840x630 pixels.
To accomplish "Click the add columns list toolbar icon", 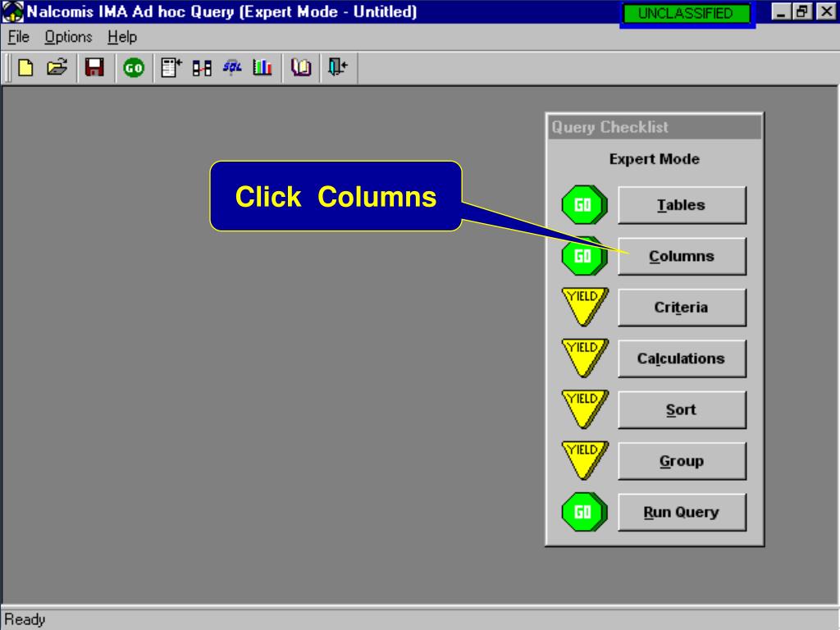I will [x=171, y=68].
